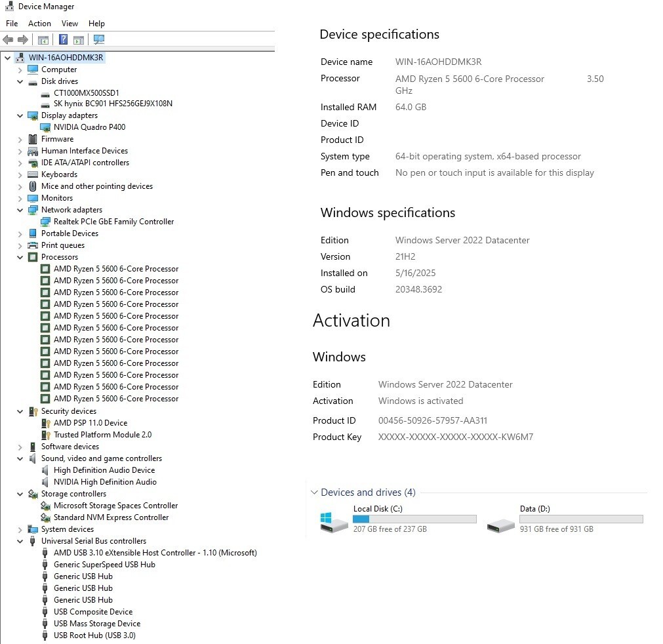Select Standard NVM Express Controller
The width and height of the screenshot is (663, 644).
pyautogui.click(x=111, y=517)
